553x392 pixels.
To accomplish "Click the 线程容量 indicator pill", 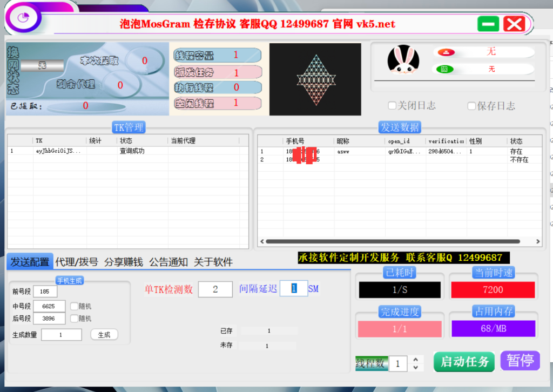I will tap(218, 56).
